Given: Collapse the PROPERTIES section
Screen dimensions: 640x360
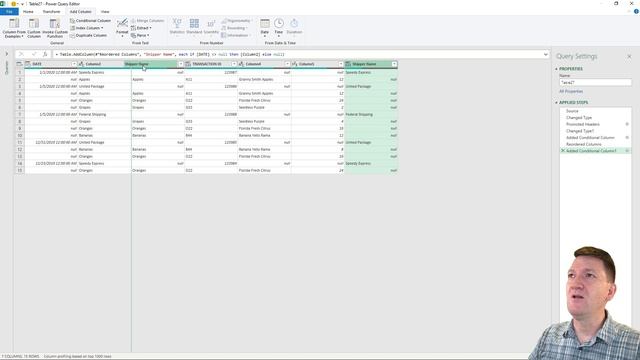Looking at the screenshot, I should (556, 69).
